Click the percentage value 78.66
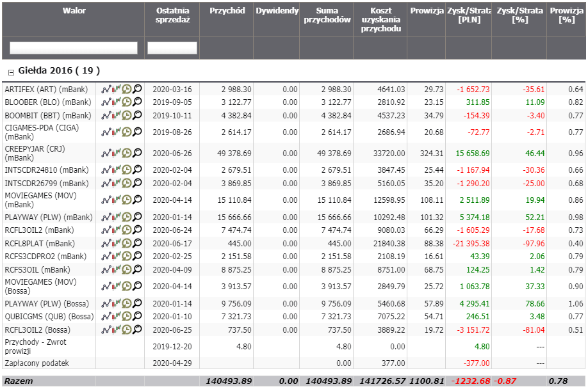588x389 pixels. point(535,303)
